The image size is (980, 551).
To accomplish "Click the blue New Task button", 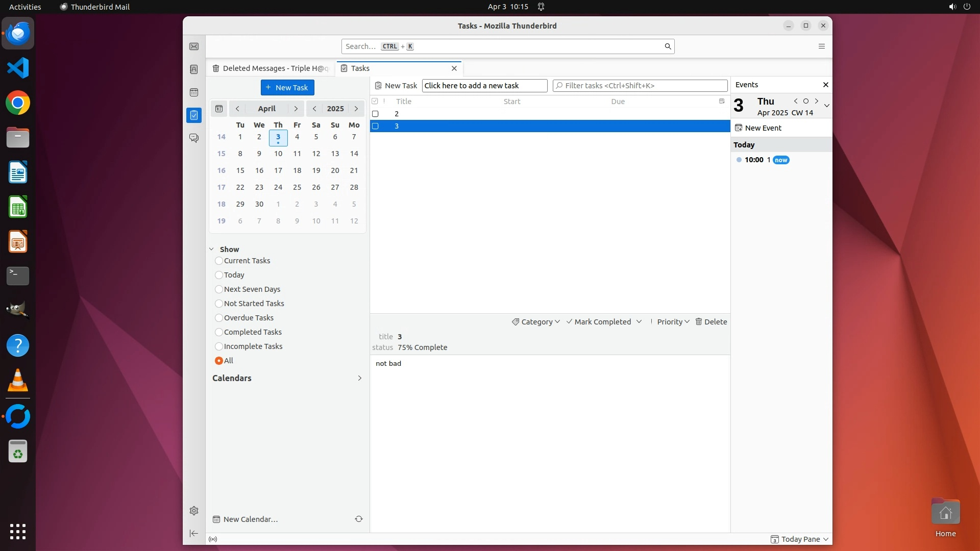I will 287,88.
